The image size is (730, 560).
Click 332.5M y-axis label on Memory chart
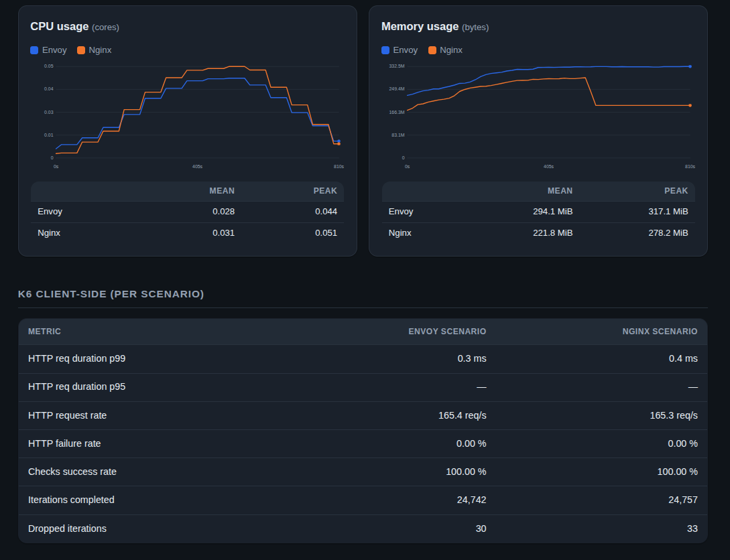[397, 66]
